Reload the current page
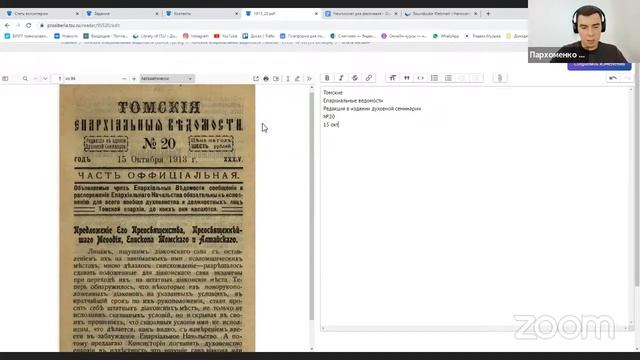The width and height of the screenshot is (640, 360). click(29, 25)
